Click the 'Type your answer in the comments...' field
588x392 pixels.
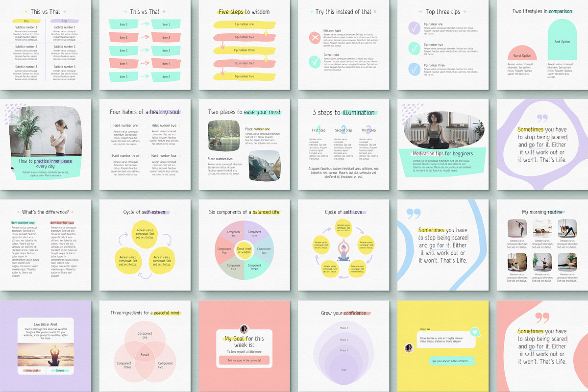point(451,361)
